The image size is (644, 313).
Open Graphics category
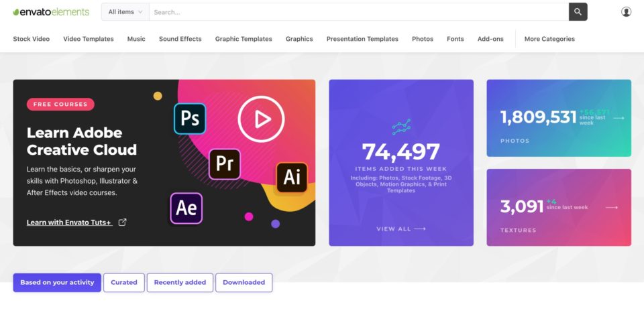point(299,39)
